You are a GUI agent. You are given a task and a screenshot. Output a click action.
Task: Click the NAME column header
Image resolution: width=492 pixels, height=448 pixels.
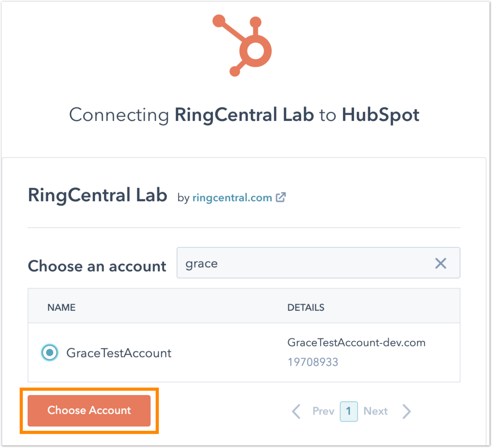tap(62, 307)
